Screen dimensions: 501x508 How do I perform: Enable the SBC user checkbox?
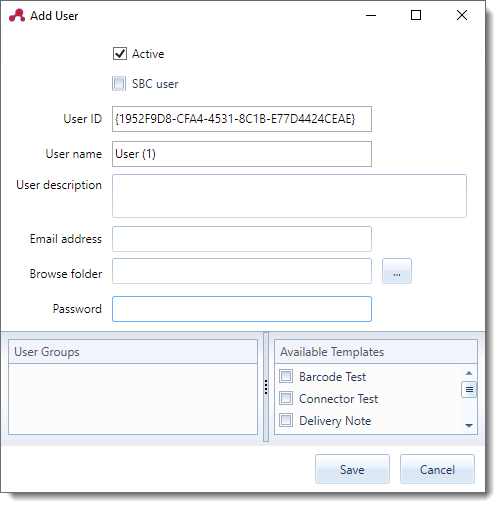(119, 84)
